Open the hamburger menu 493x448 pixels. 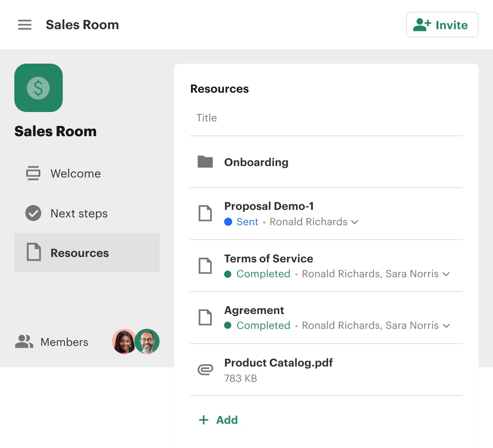pyautogui.click(x=25, y=25)
